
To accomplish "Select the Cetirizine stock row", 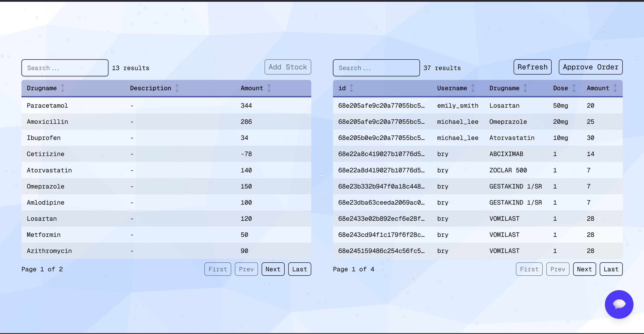I will pos(166,154).
